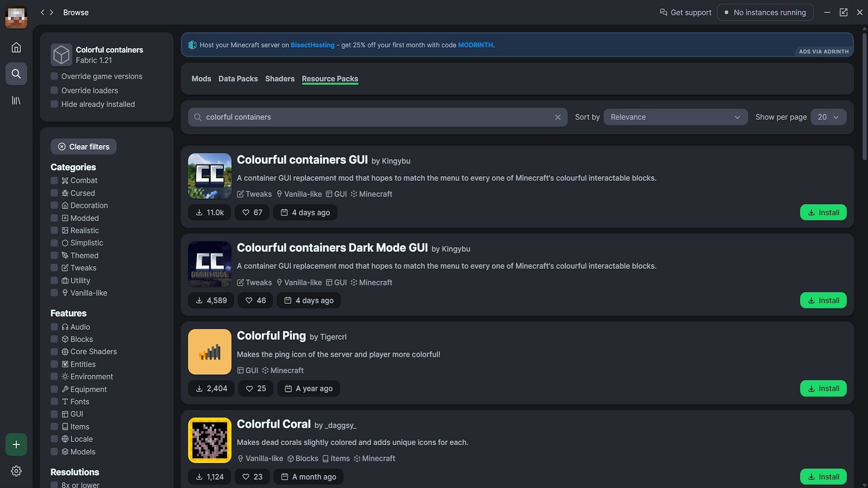Check the Cursed category filter

(x=54, y=193)
